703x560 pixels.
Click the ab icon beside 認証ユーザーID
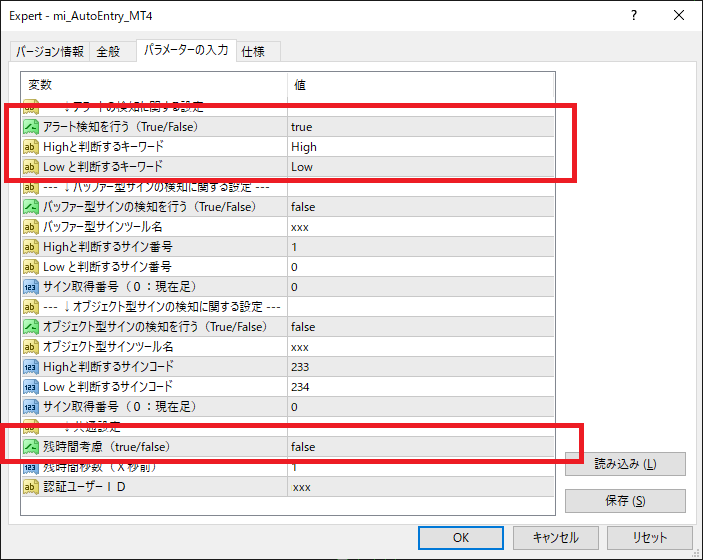point(31,487)
